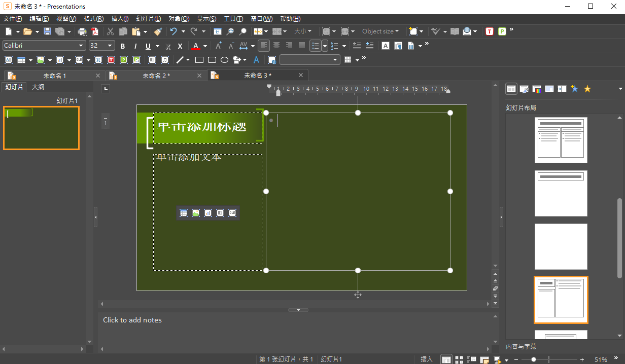Screen dimensions: 625x364
Task: Center align the text
Action: [276, 46]
